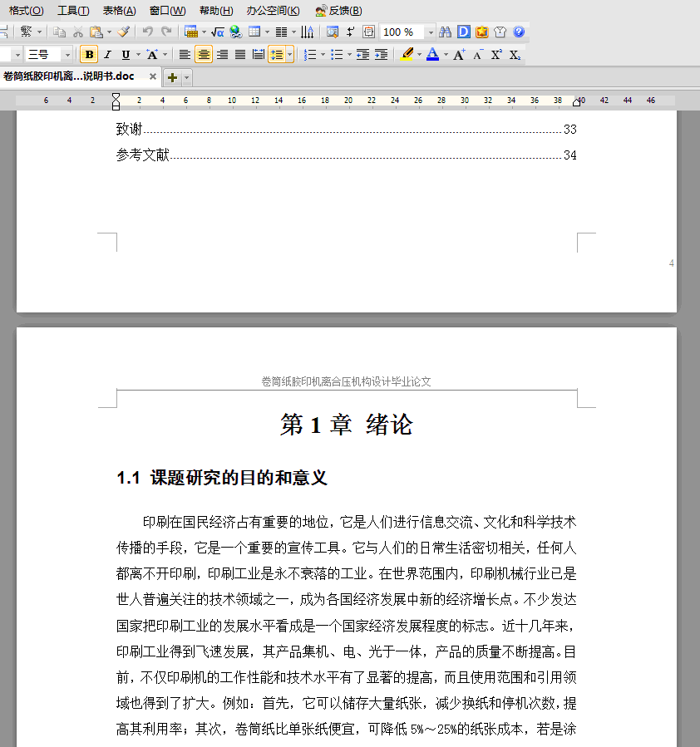Increase font size with A+ icon
The image size is (700, 747).
point(460,55)
